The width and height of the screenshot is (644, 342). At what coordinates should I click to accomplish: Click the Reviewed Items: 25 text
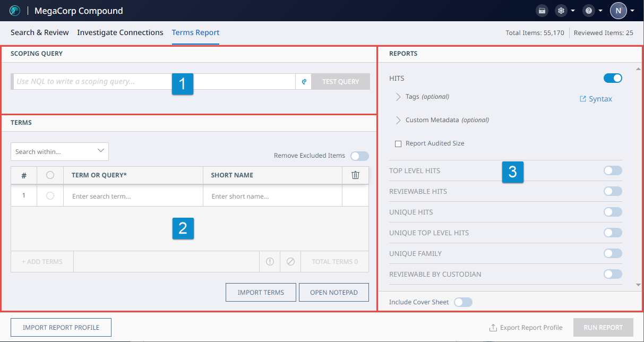[604, 33]
